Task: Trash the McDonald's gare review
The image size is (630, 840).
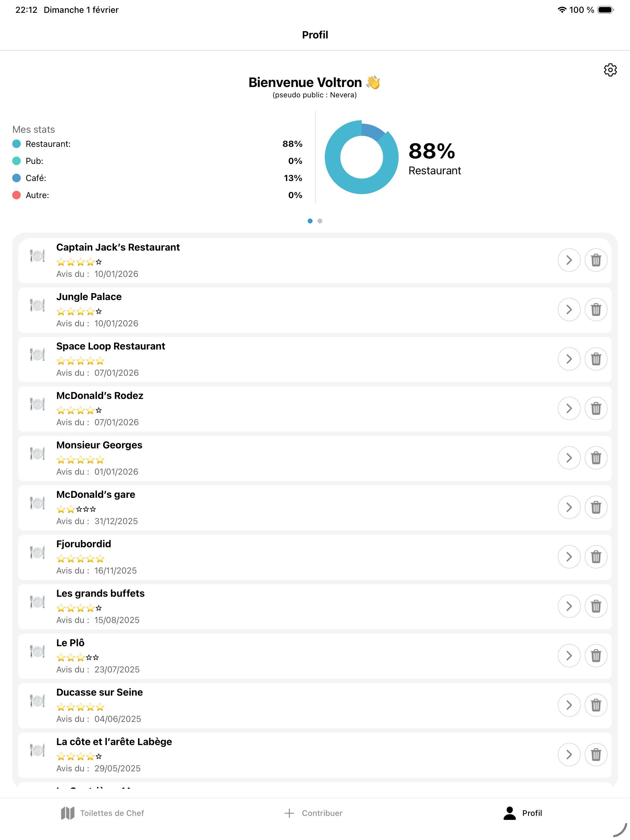Action: tap(596, 507)
